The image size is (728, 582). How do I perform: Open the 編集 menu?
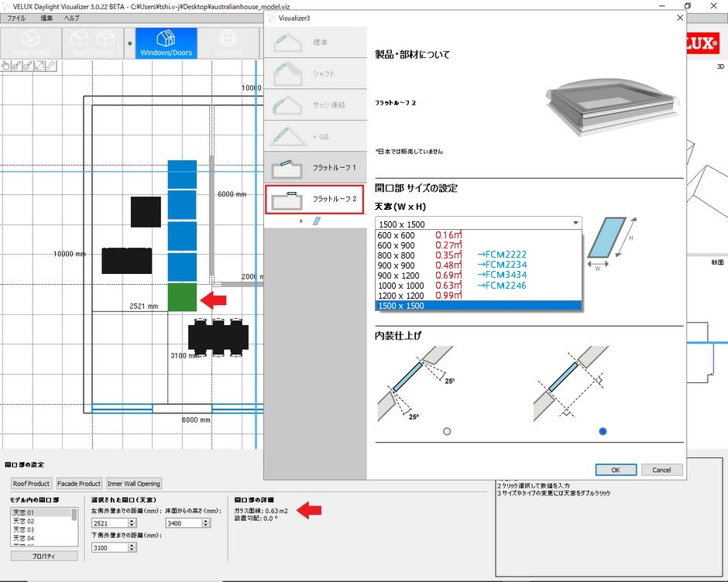click(x=46, y=18)
